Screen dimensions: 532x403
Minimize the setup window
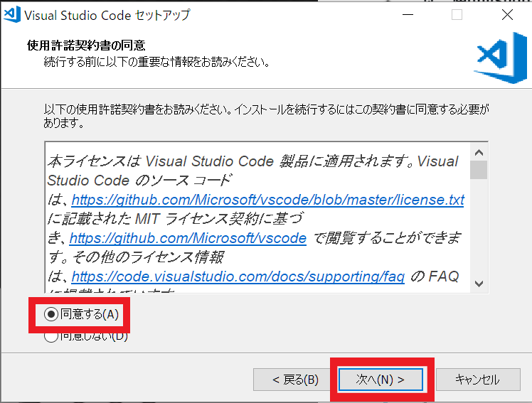point(408,15)
